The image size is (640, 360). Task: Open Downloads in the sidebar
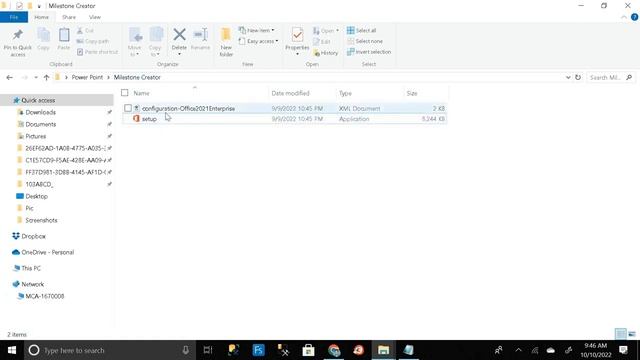(40, 112)
